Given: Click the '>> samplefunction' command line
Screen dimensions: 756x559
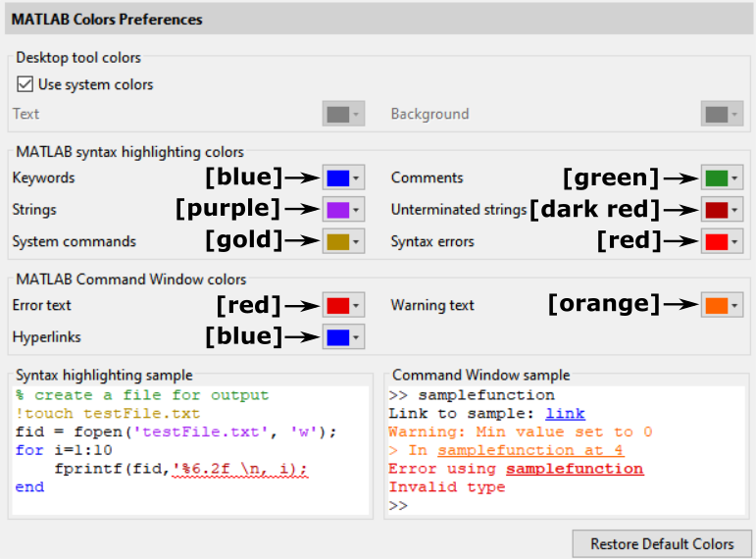Looking at the screenshot, I should tap(472, 395).
